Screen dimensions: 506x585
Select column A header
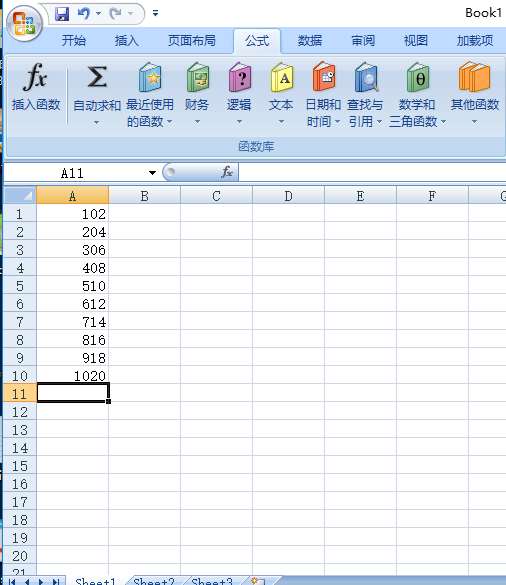(72, 195)
